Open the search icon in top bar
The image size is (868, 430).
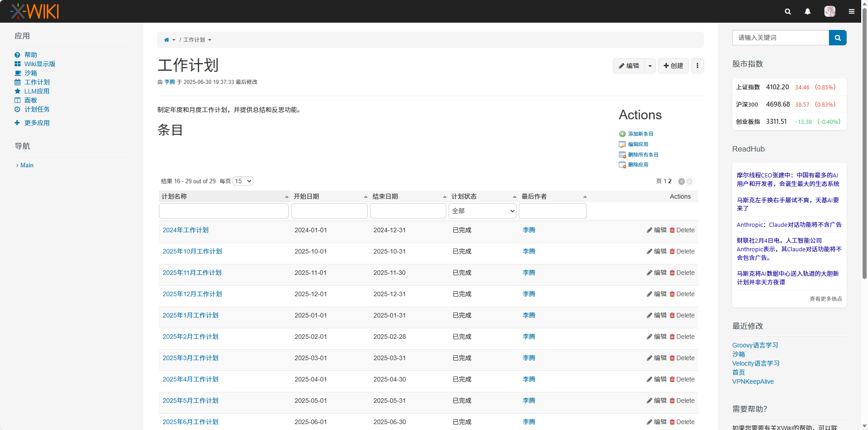pyautogui.click(x=788, y=11)
